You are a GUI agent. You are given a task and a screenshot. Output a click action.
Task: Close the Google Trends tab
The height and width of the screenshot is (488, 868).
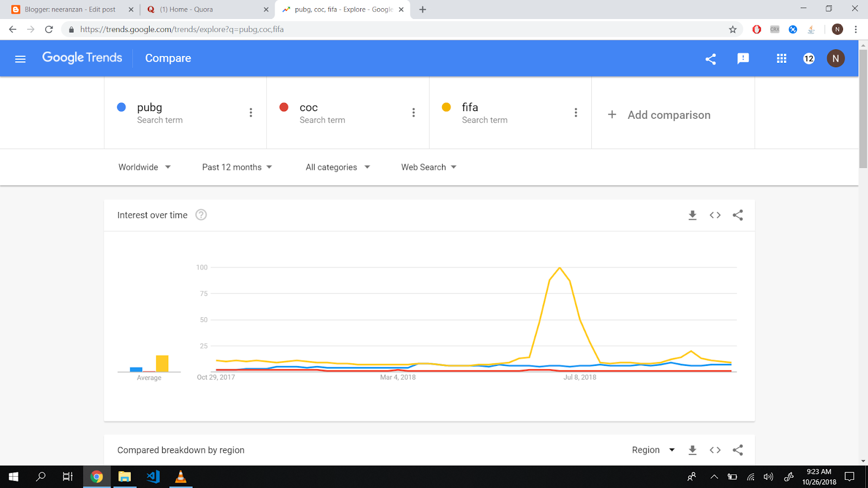(x=401, y=9)
